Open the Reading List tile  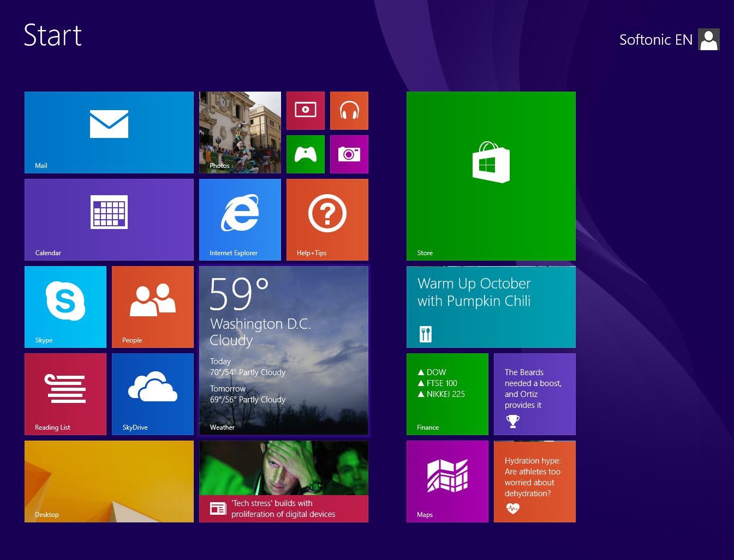tap(65, 394)
